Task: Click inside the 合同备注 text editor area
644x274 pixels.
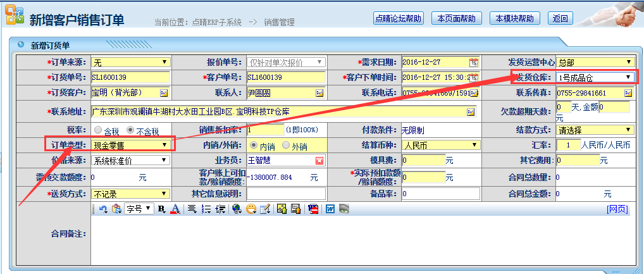Action: 362,240
